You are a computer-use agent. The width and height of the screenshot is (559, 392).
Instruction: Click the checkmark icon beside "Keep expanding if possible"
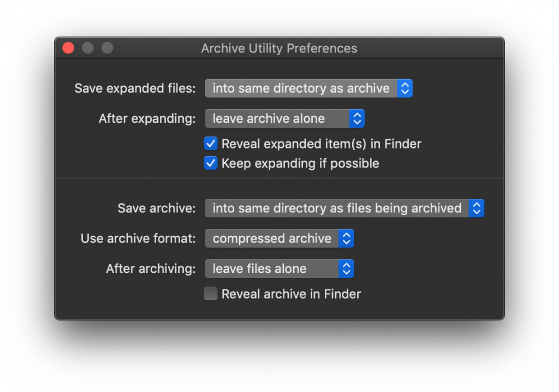tap(211, 163)
